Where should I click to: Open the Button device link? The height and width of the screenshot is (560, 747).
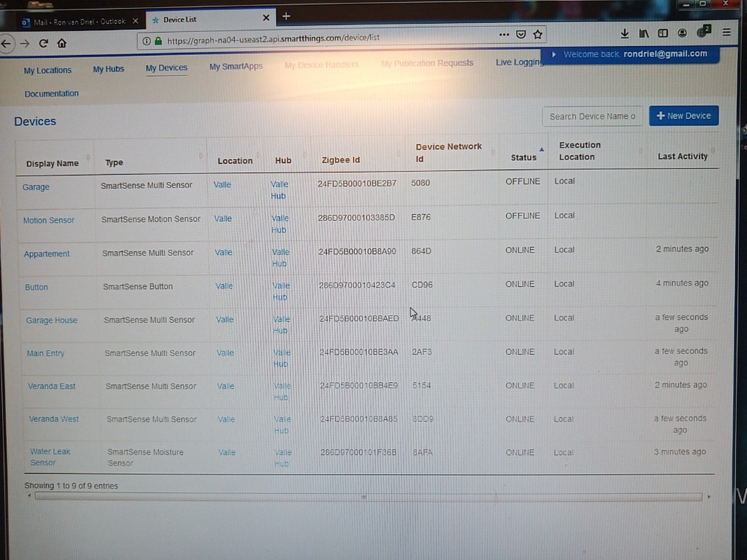pyautogui.click(x=36, y=287)
